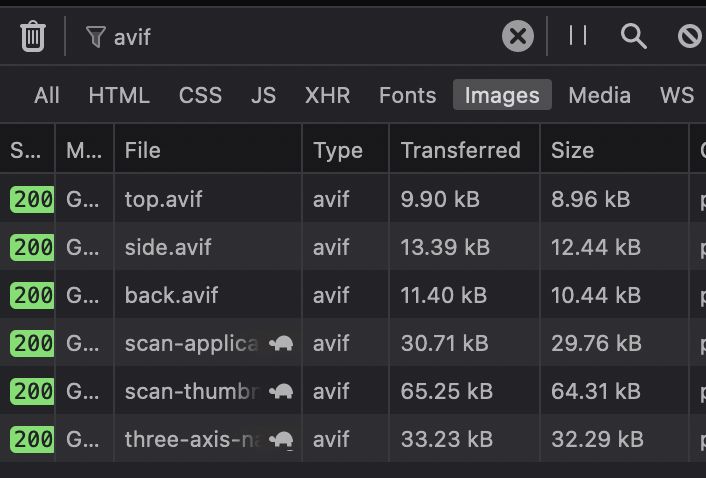Pause network recording
Viewport: 706px width, 478px height.
578,36
